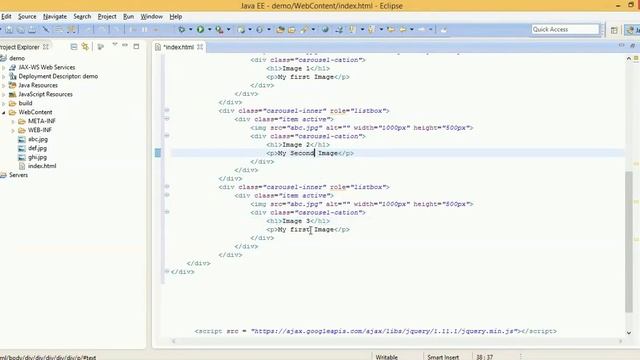Click the 38 : 37 cursor position
Screen dimensions: 640x360
(484, 357)
